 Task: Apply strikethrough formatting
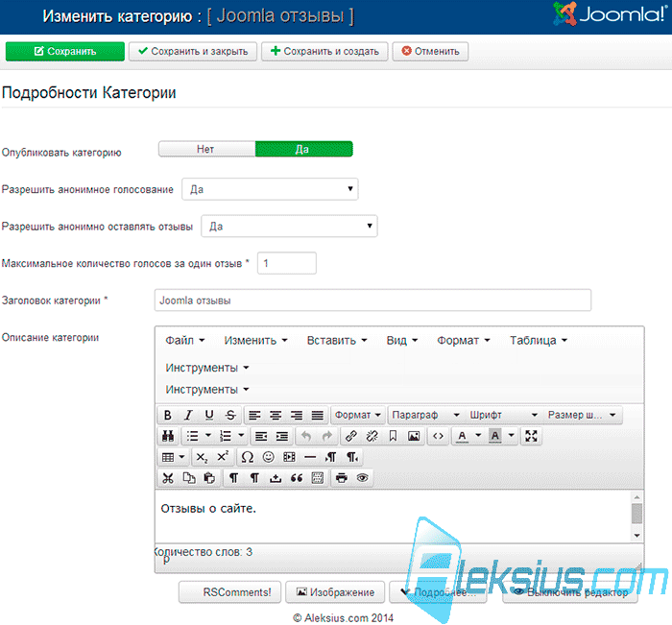[230, 415]
